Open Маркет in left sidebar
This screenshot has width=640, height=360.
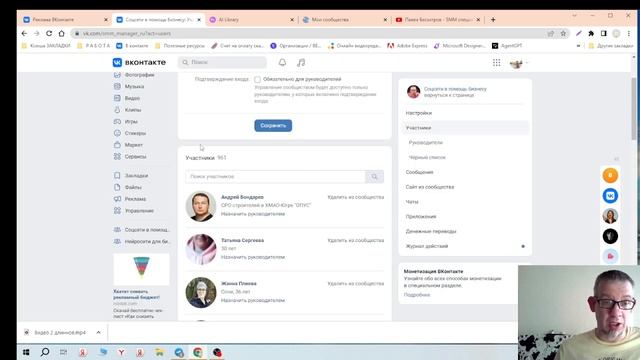(x=128, y=145)
